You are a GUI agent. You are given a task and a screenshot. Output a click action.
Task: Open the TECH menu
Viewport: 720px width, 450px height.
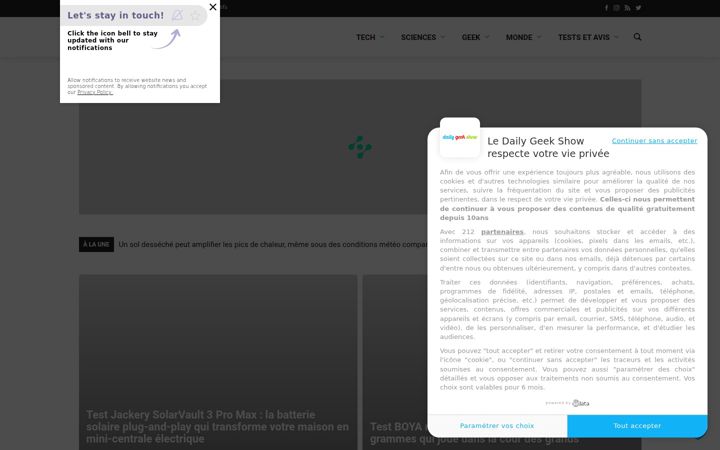coord(366,37)
